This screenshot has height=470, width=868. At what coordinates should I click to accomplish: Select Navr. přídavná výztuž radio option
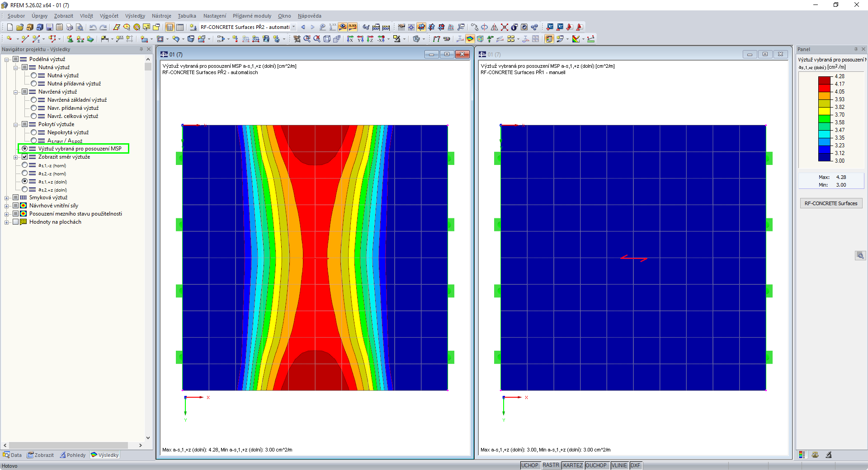34,108
